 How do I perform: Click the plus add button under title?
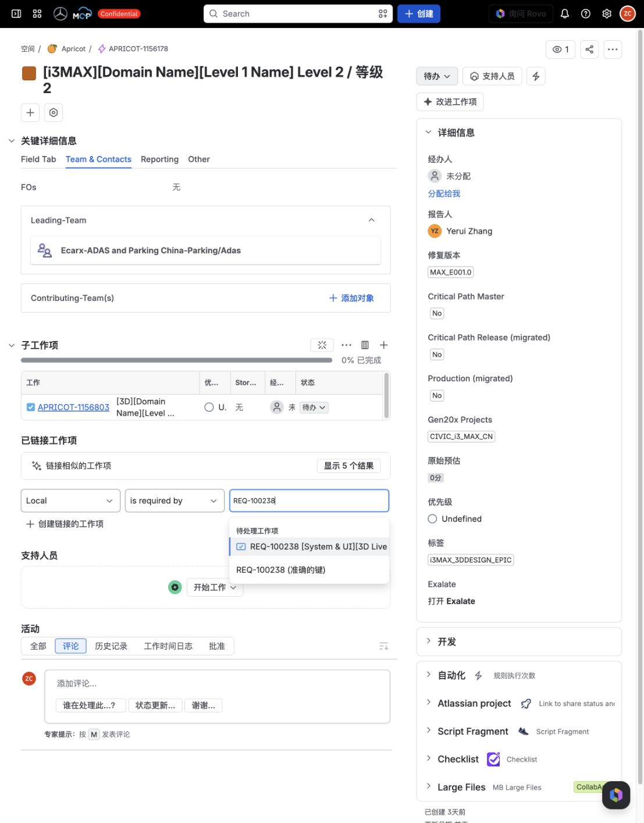pos(30,112)
